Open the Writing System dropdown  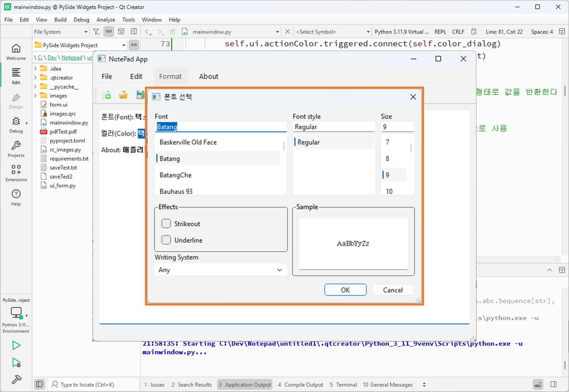(x=221, y=270)
